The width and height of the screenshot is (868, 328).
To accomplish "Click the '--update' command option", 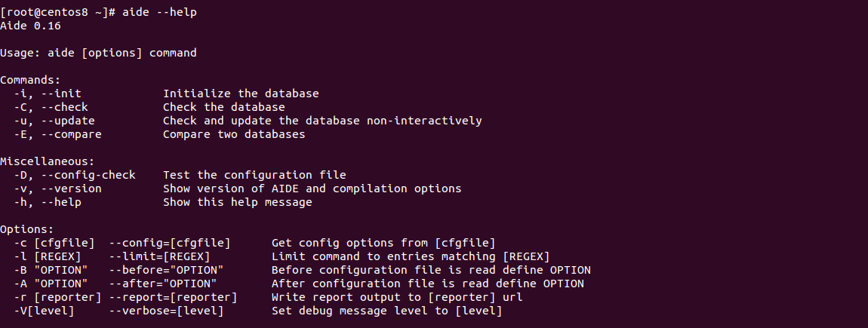I will (x=68, y=121).
